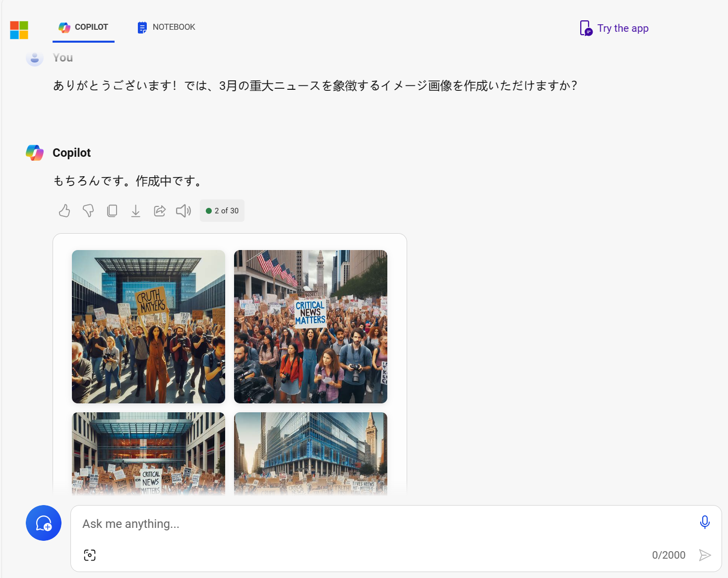Open the bottom-left generated protest image
This screenshot has height=578, width=728.
pyautogui.click(x=148, y=453)
